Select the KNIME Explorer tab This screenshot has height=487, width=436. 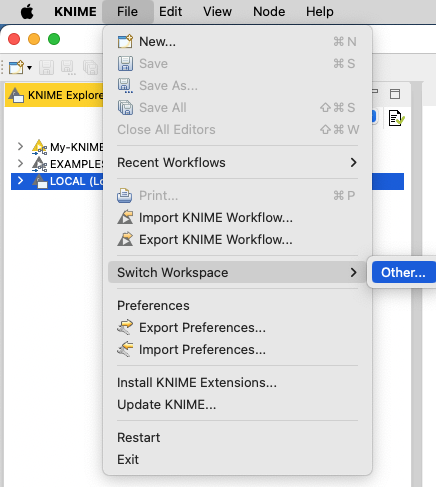pyautogui.click(x=55, y=95)
